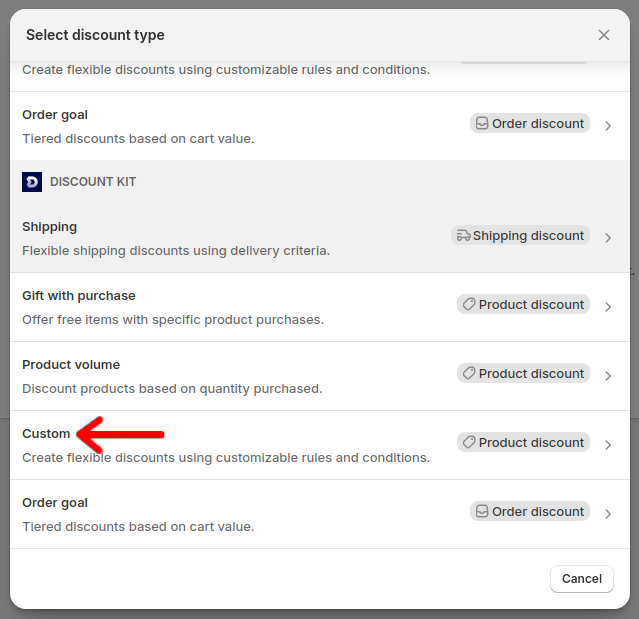Select the Shipping discount type title
The width and height of the screenshot is (639, 619).
click(49, 227)
